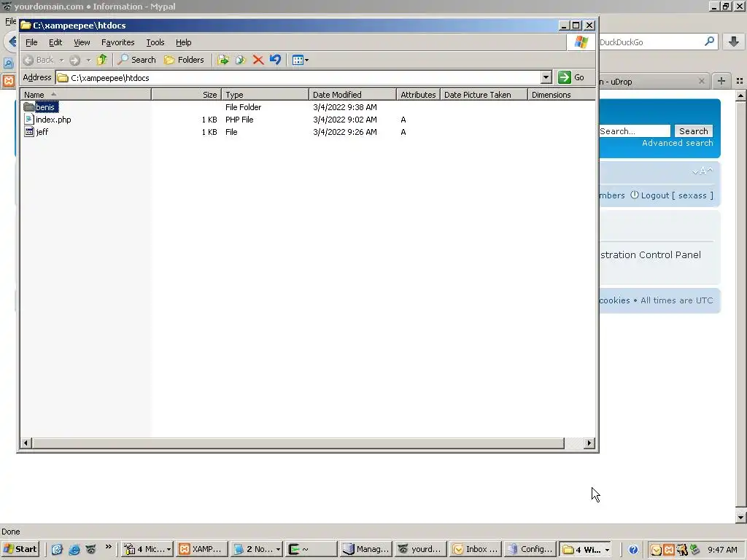Image resolution: width=747 pixels, height=560 pixels.
Task: Click the Internet Explorer quick launch icon
Action: pos(74,549)
